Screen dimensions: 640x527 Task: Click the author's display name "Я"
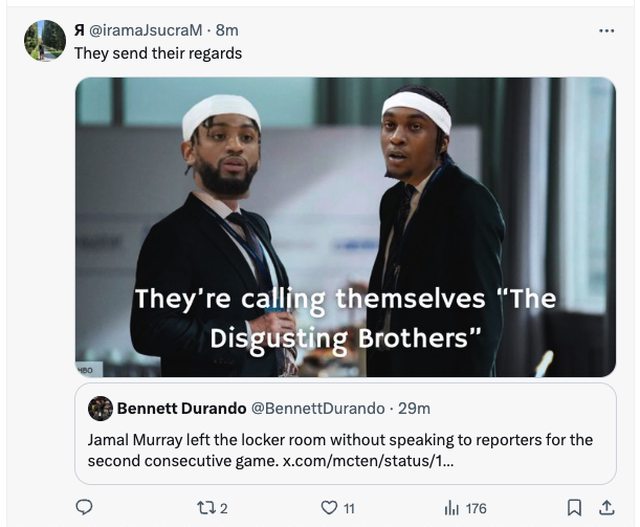(80, 30)
